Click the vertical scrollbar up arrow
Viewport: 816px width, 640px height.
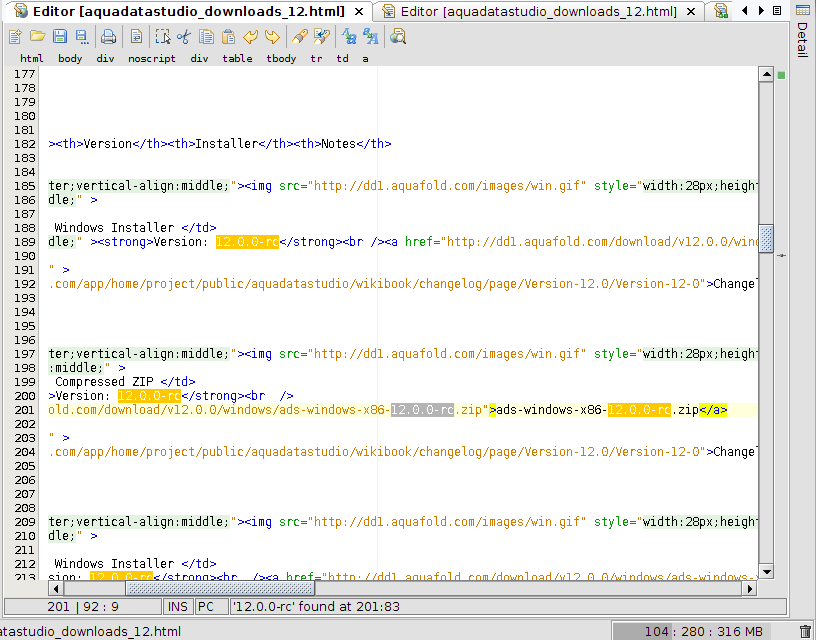click(766, 75)
